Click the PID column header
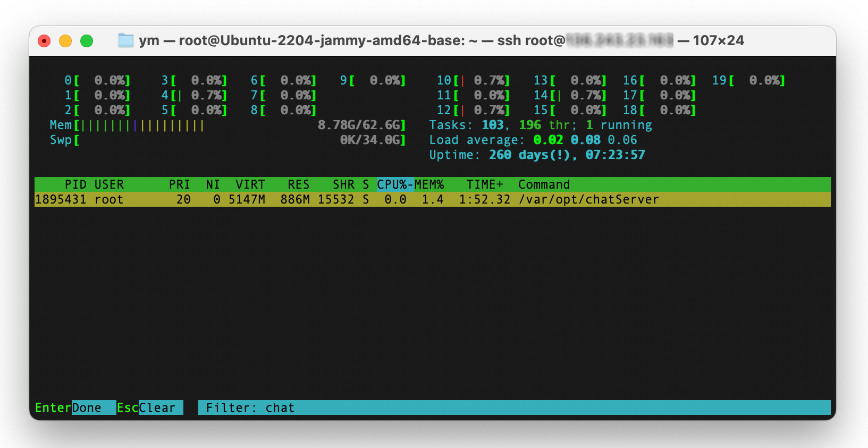 click(75, 184)
